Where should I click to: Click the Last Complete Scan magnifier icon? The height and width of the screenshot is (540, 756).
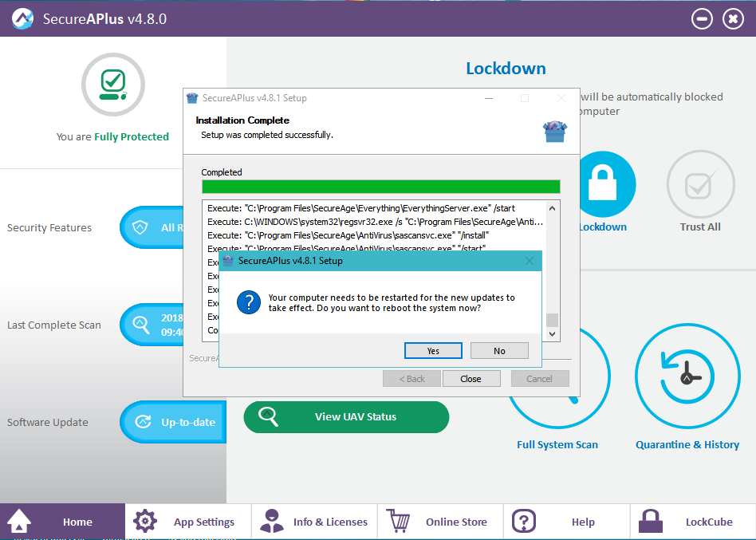coord(141,325)
